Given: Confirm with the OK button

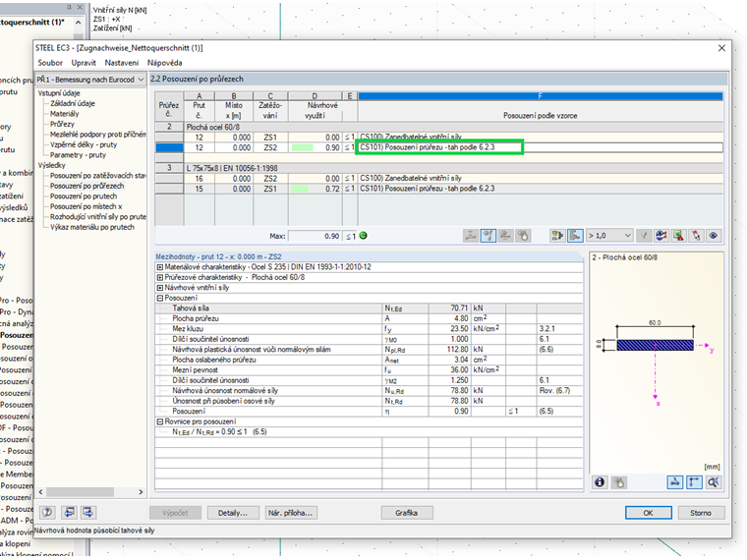Looking at the screenshot, I should click(x=649, y=513).
